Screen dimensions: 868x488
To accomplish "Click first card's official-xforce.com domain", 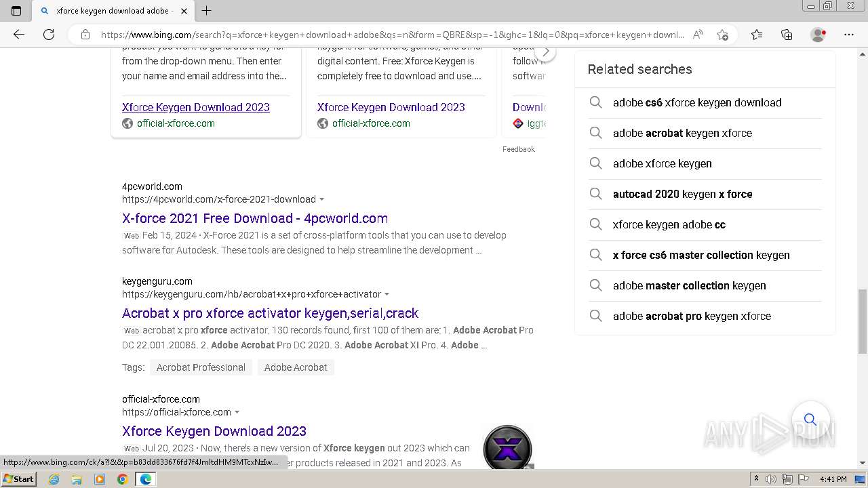I will click(176, 123).
